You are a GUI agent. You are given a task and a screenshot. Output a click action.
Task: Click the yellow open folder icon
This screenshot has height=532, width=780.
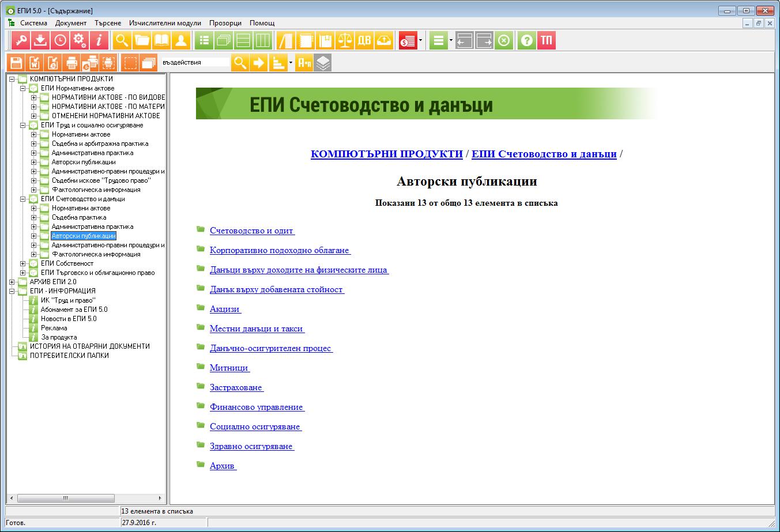[x=142, y=40]
